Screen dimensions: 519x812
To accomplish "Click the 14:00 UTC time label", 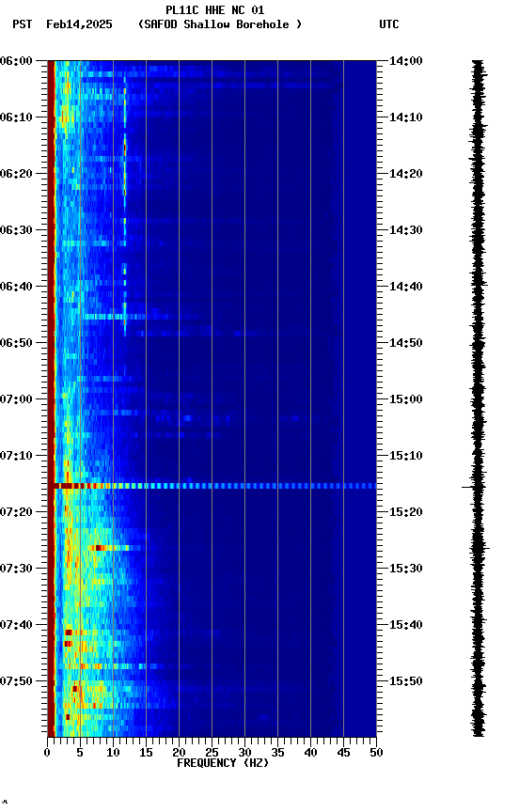I will [x=406, y=61].
